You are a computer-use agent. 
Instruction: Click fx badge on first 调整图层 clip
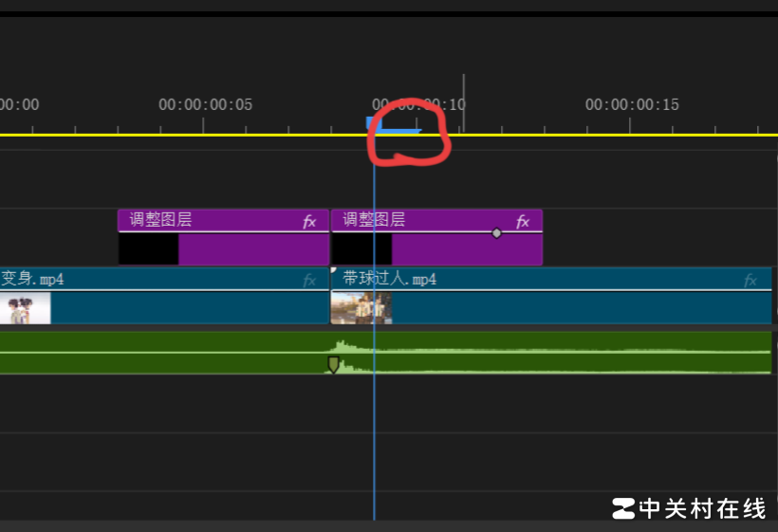309,222
